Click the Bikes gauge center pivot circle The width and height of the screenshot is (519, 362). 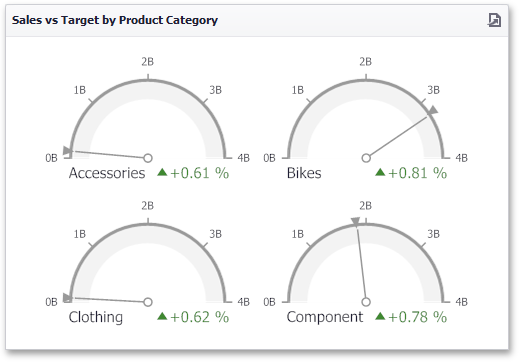pyautogui.click(x=366, y=158)
